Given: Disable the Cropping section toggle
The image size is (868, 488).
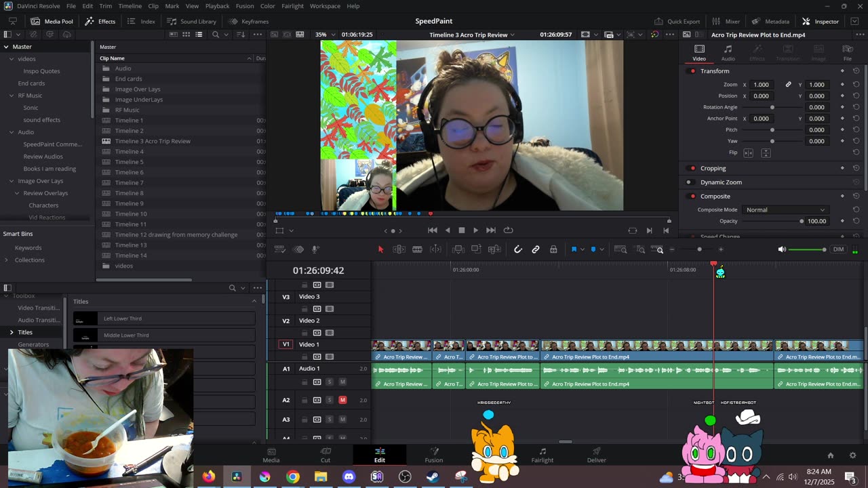Looking at the screenshot, I should pyautogui.click(x=692, y=168).
